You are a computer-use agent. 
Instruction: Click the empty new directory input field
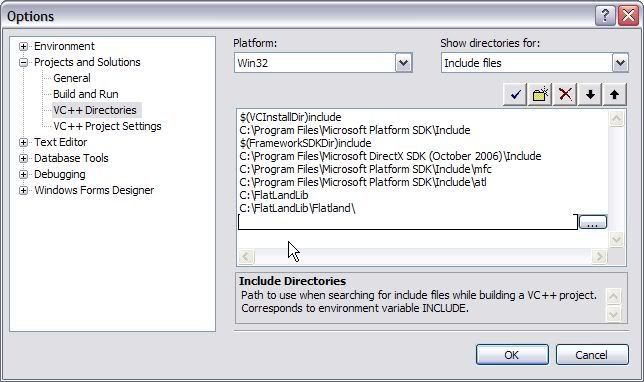click(408, 222)
